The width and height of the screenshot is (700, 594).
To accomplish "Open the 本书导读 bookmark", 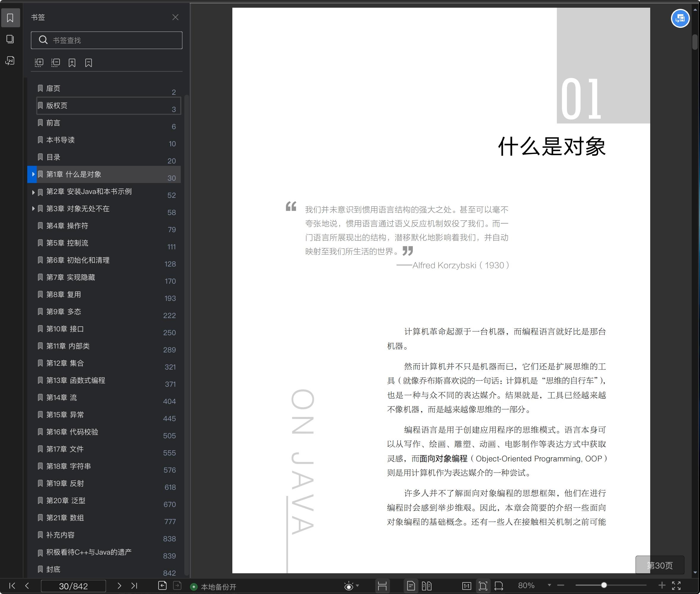I will click(x=108, y=140).
